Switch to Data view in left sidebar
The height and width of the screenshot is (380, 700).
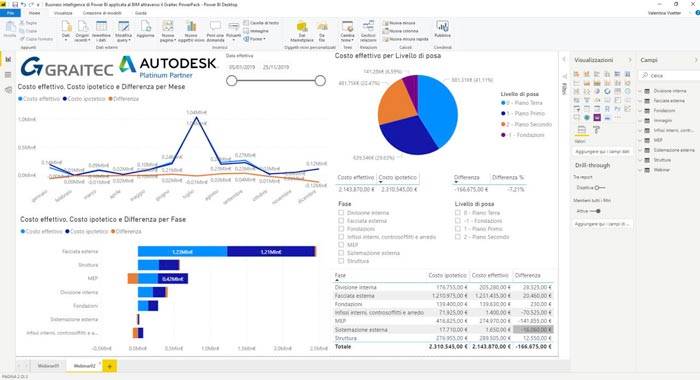[8, 75]
